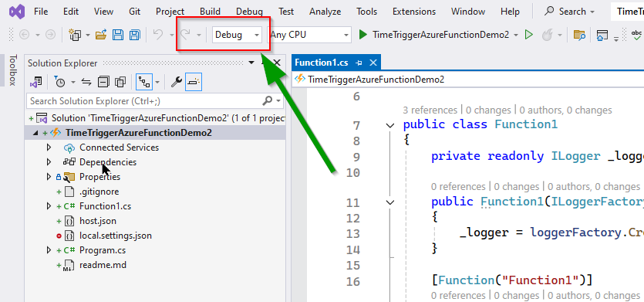Expand the Properties folder node
The width and height of the screenshot is (644, 302).
point(49,177)
